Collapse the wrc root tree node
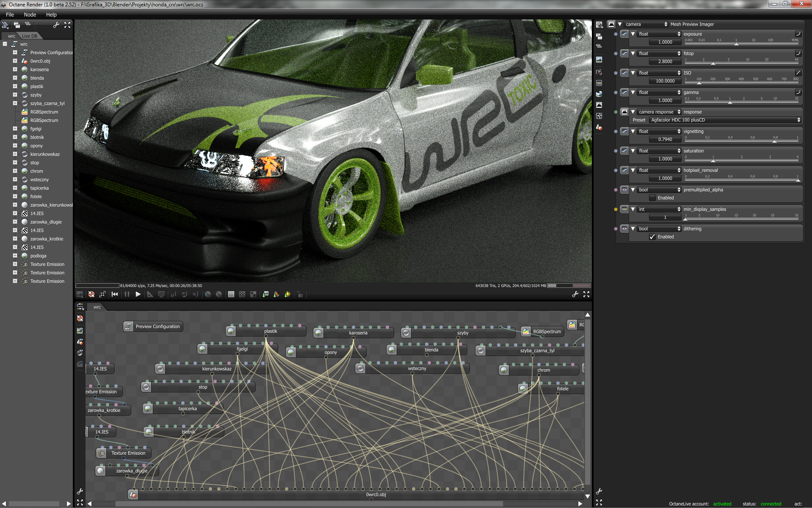This screenshot has width=812, height=508. click(5, 44)
